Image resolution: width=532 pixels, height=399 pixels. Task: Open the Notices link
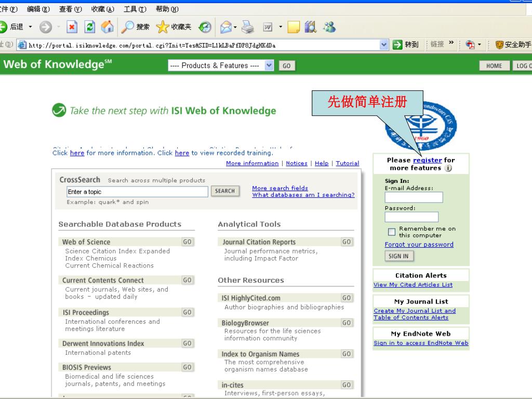[297, 163]
